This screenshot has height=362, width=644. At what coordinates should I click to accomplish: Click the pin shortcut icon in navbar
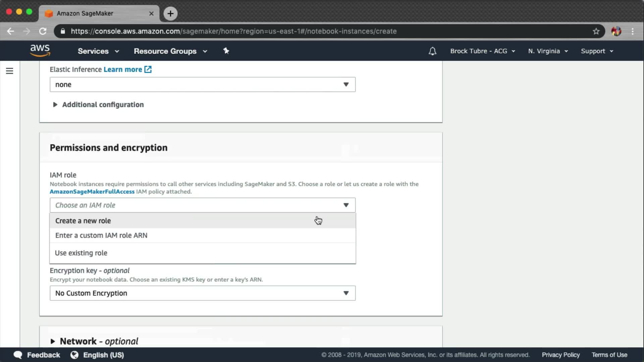click(226, 51)
